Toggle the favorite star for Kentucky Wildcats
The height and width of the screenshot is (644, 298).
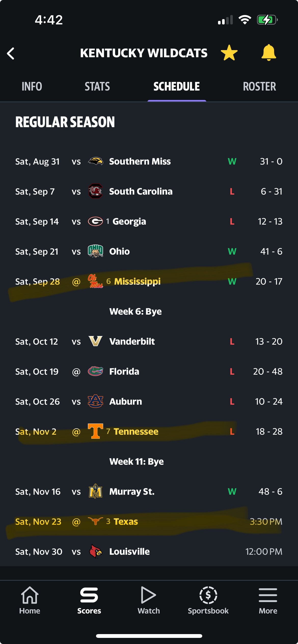point(229,53)
